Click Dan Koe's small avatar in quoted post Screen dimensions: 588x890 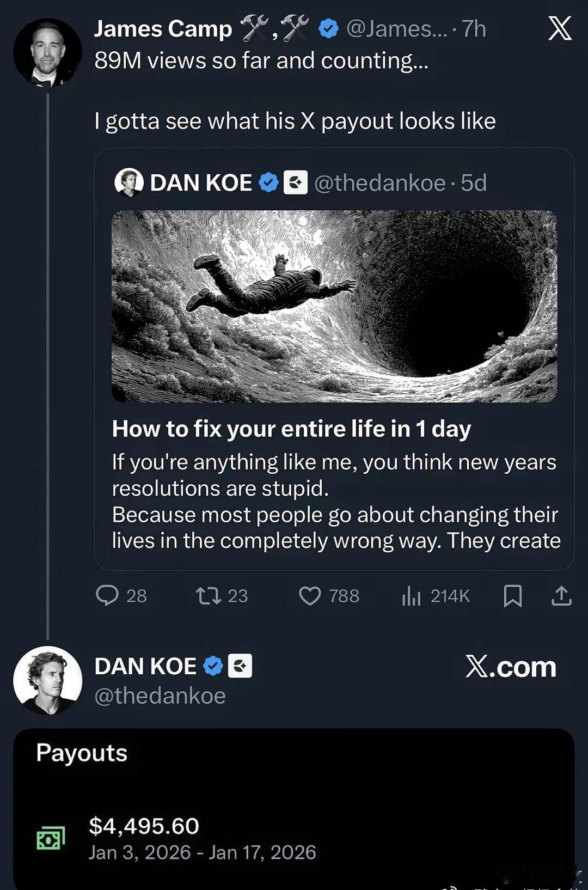pos(129,182)
